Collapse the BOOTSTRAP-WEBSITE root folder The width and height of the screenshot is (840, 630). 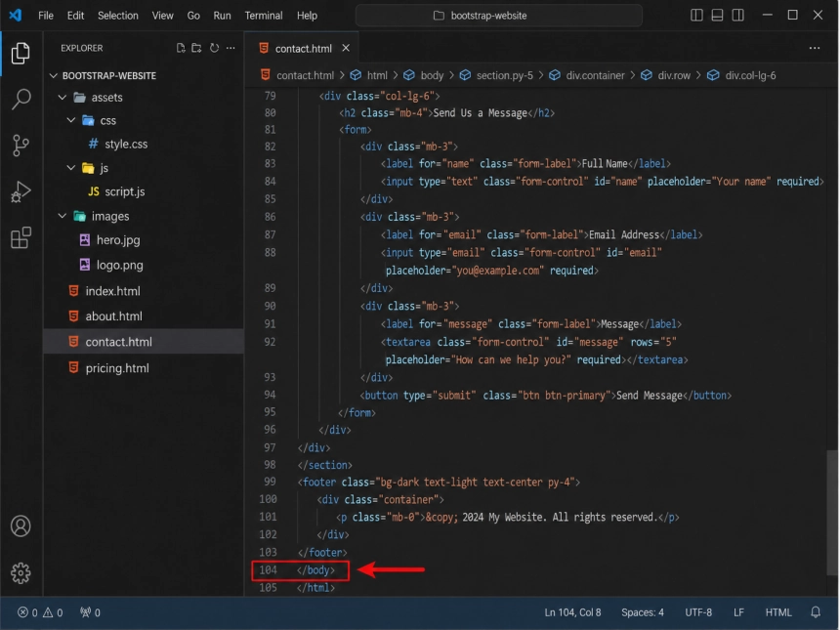[53, 75]
